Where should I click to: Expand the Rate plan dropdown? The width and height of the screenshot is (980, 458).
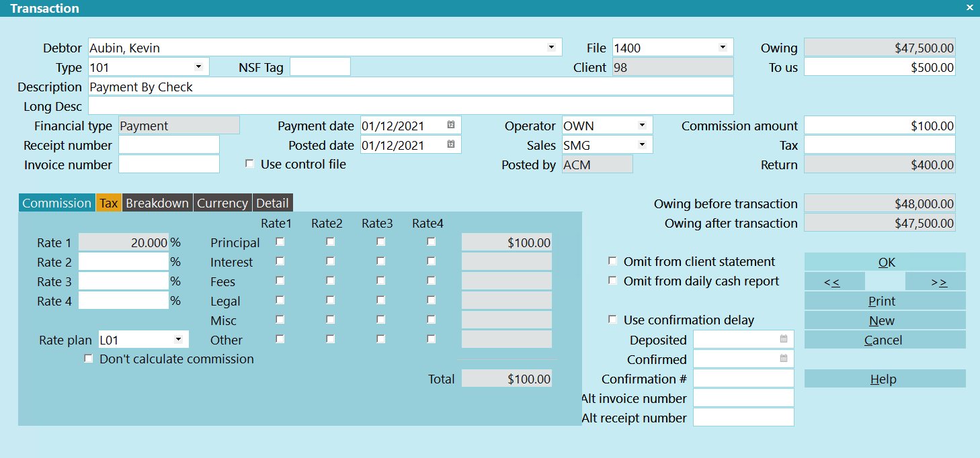(x=179, y=339)
